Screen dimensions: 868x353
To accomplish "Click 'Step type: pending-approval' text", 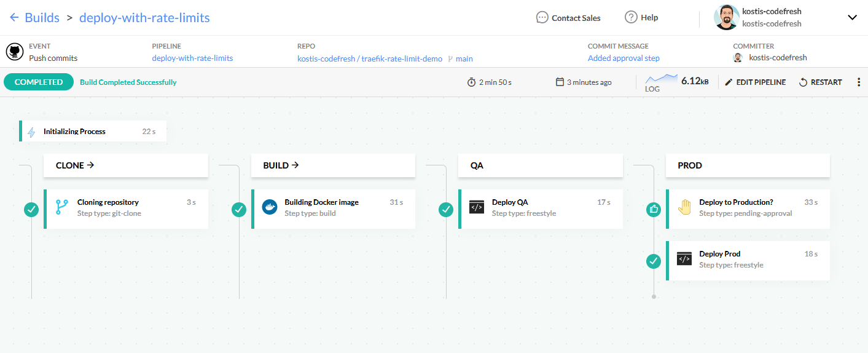I will [746, 213].
